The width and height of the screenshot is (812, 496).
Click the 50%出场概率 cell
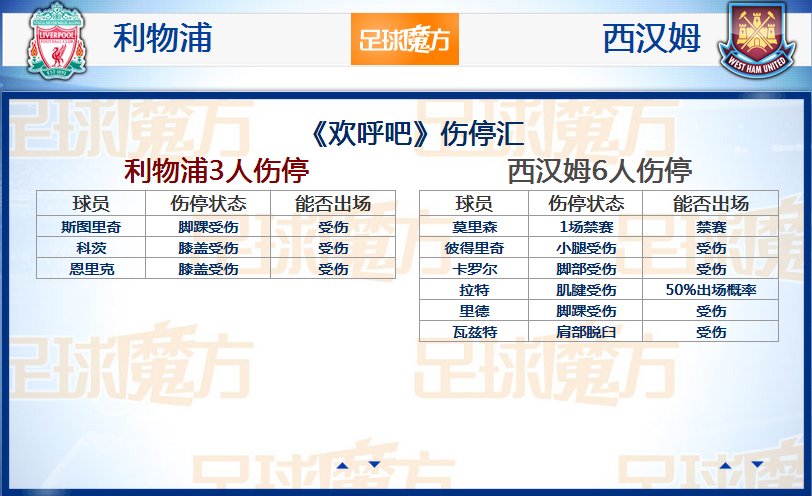pyautogui.click(x=710, y=290)
